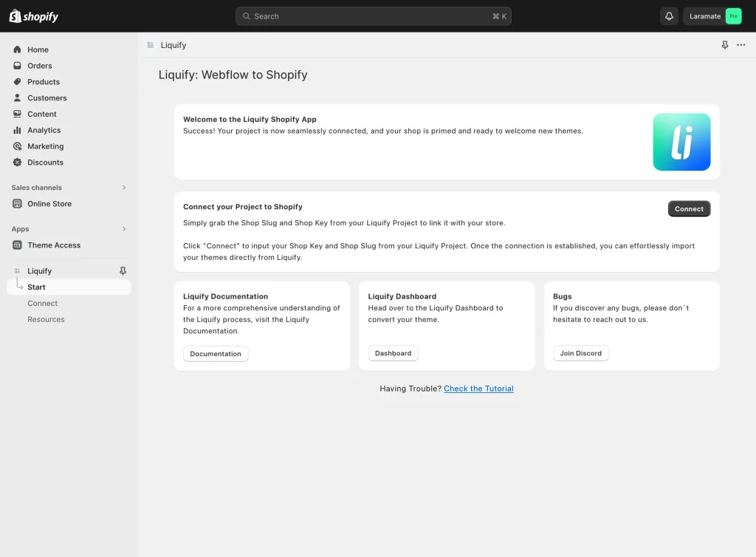Focus the Search input field
The height and width of the screenshot is (557, 756).
373,16
